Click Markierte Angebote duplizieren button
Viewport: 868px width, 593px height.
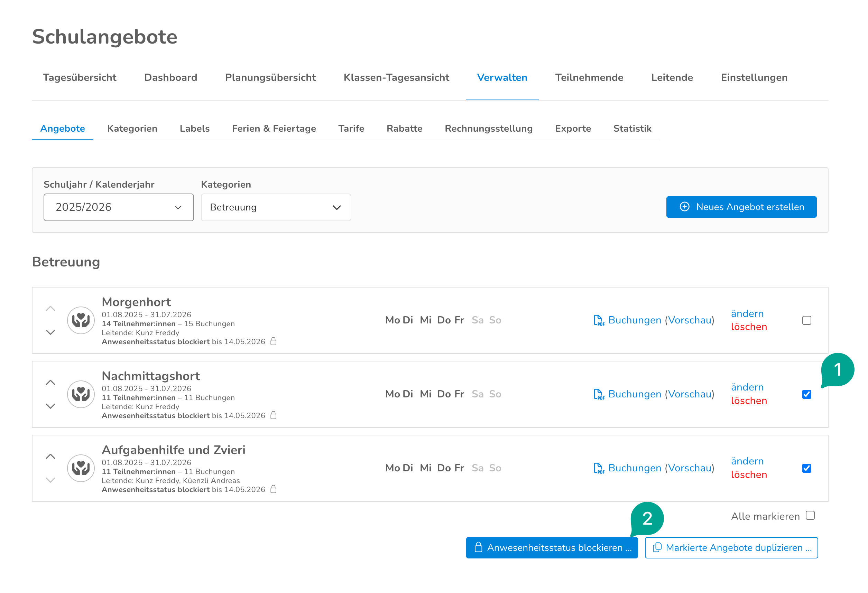tap(731, 547)
